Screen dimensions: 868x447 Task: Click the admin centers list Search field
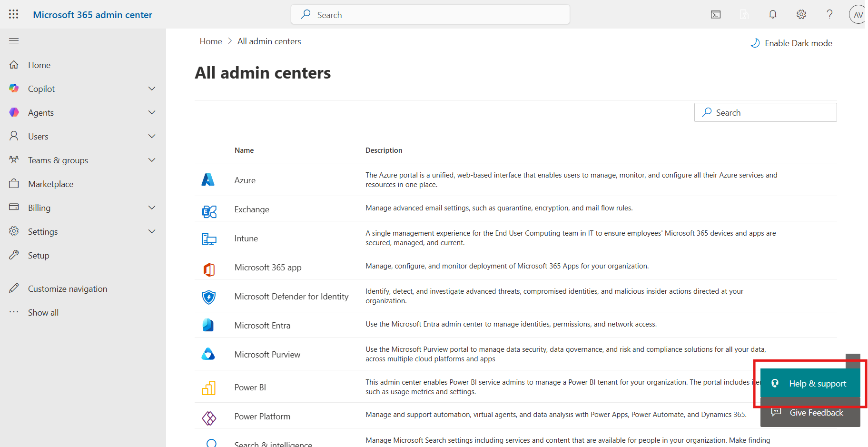click(x=765, y=112)
